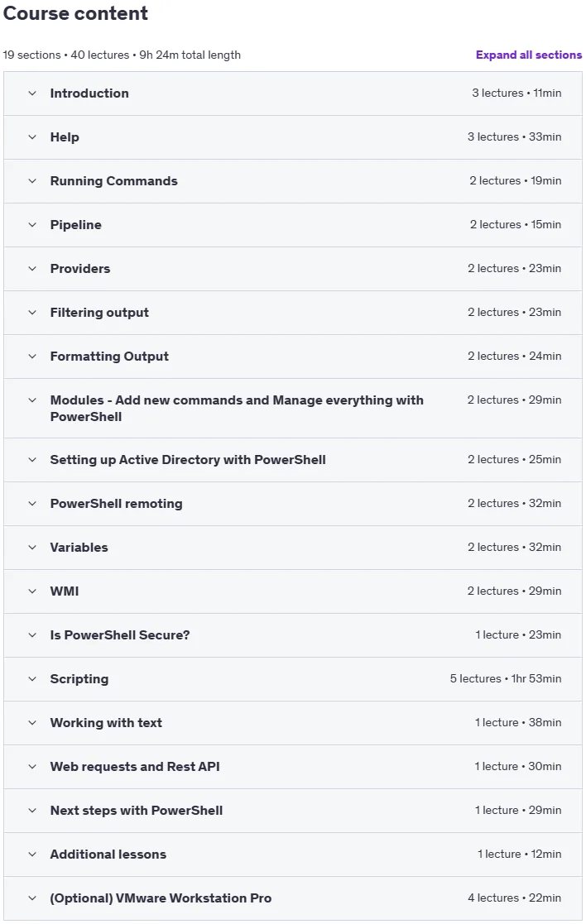Expand (Optional) VMware Workstation Pro section
Image resolution: width=586 pixels, height=924 pixels.
click(292, 898)
